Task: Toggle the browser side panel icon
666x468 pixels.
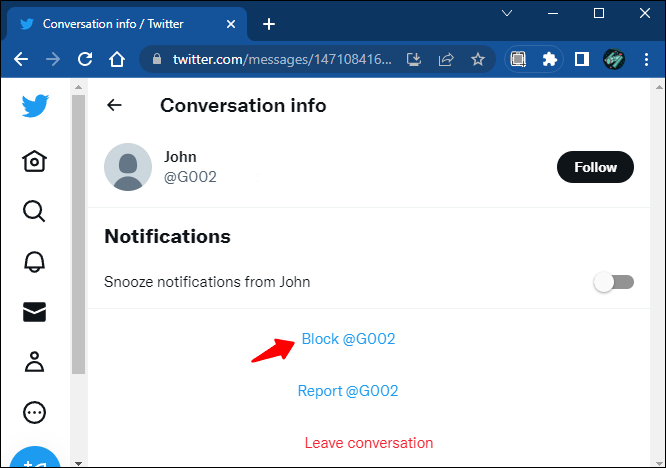Action: pyautogui.click(x=581, y=59)
